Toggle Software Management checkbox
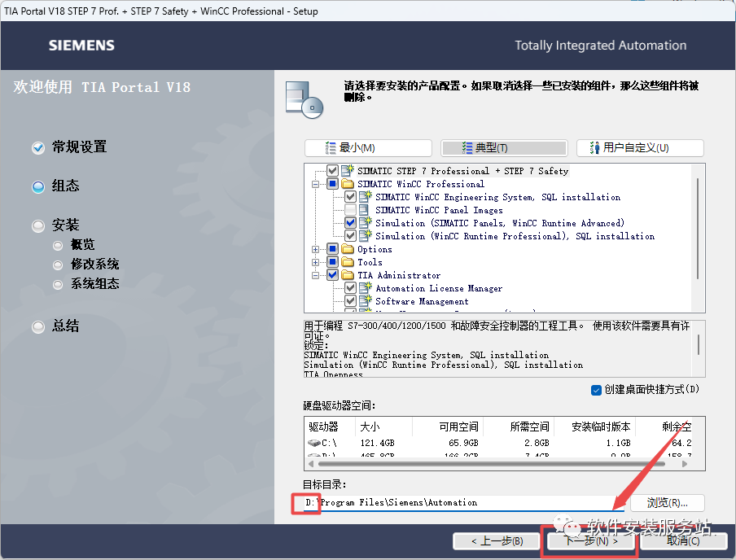The image size is (736, 560). 350,301
